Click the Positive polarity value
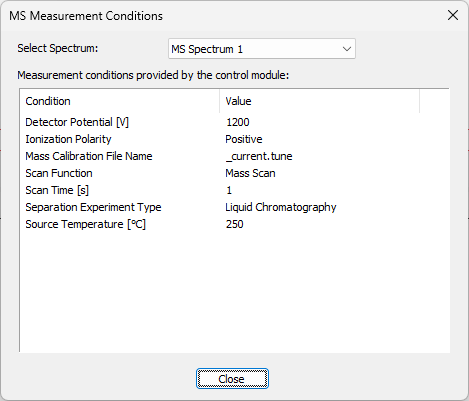 coord(244,139)
